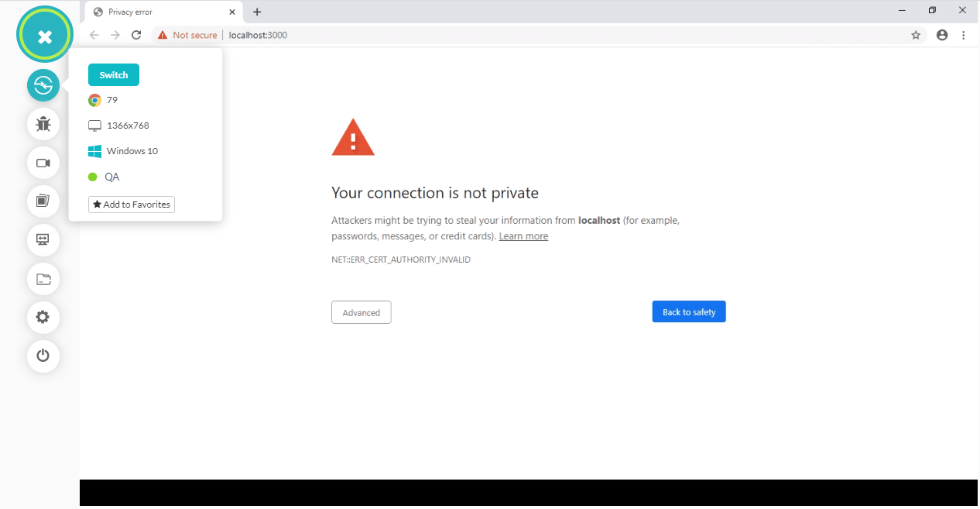
Task: Click the green QA status dot
Action: [x=93, y=177]
